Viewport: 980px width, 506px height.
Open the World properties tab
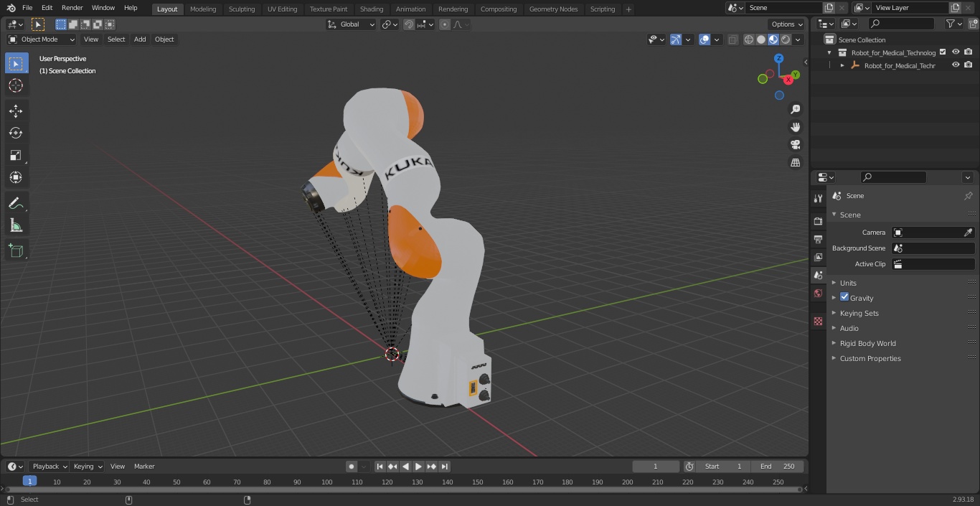point(818,293)
